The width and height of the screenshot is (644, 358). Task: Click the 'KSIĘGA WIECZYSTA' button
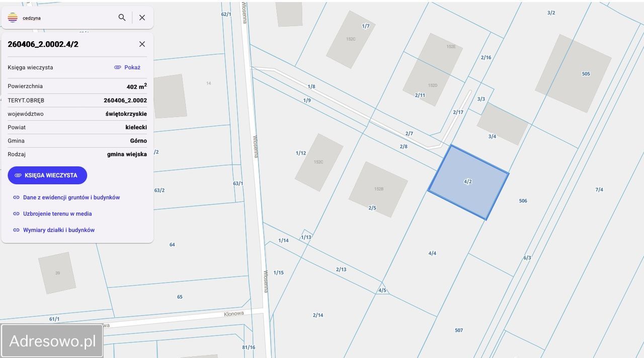pos(47,175)
